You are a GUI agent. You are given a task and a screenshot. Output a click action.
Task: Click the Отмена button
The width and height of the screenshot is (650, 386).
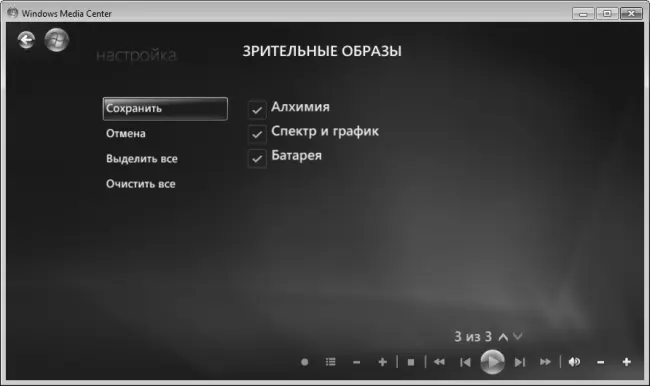click(126, 134)
